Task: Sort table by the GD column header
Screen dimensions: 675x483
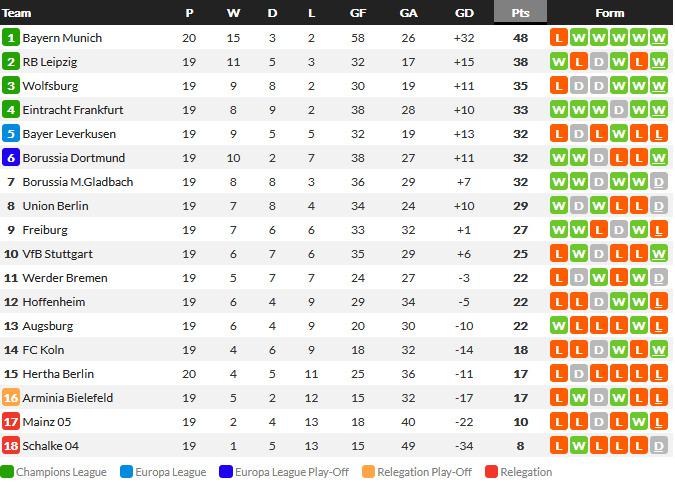Action: [464, 13]
